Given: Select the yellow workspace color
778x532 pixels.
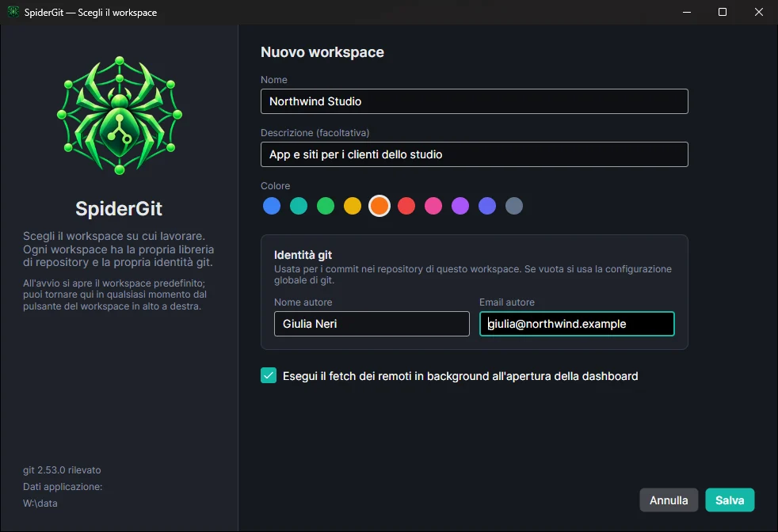Looking at the screenshot, I should click(x=353, y=206).
